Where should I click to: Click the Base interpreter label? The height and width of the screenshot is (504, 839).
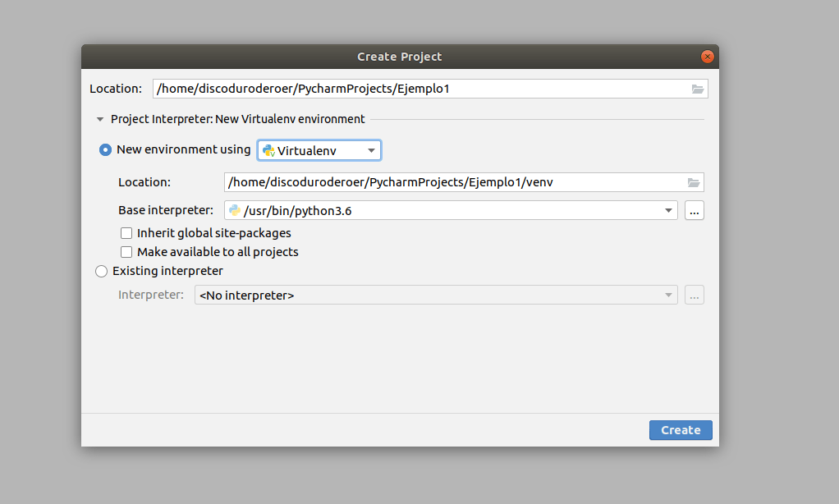pyautogui.click(x=166, y=210)
